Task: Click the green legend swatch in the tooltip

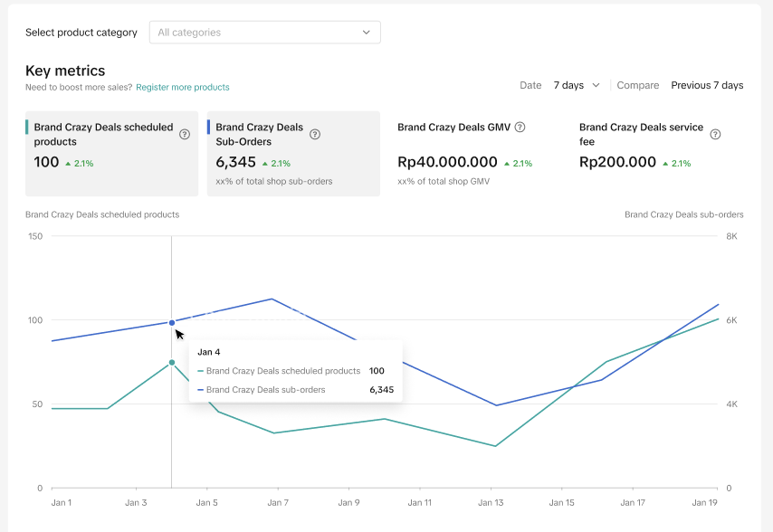Action: (200, 371)
